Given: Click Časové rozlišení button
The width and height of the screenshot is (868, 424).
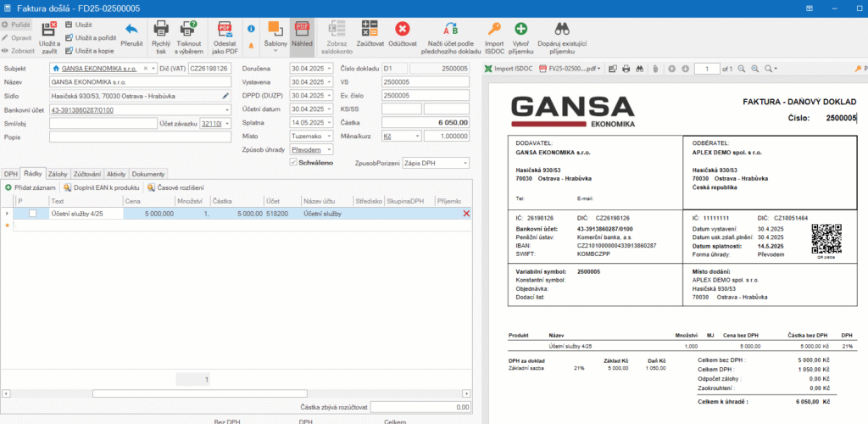Looking at the screenshot, I should pos(176,187).
